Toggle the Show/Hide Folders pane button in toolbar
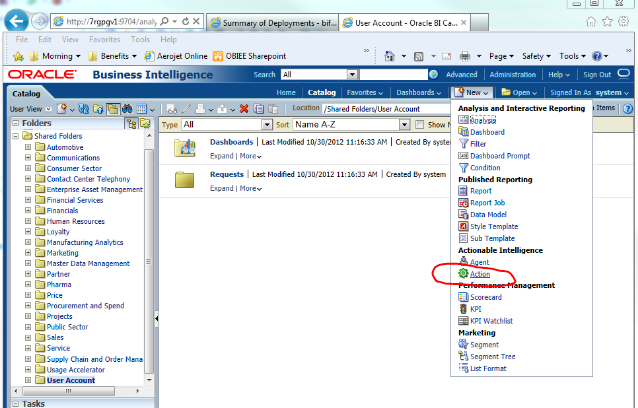Screen dimensions: 638x408 tap(113, 109)
